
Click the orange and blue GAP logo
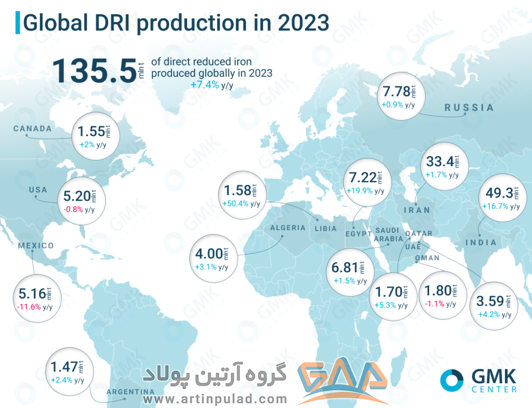(342, 379)
